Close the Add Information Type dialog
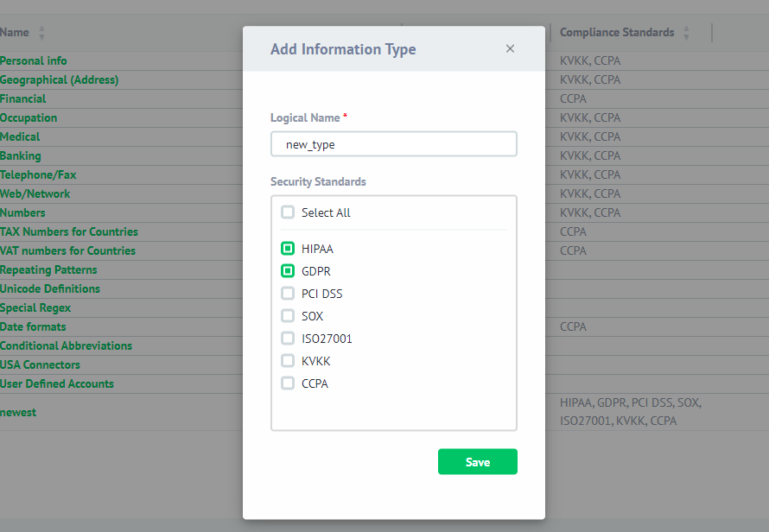The image size is (769, 532). (x=510, y=48)
